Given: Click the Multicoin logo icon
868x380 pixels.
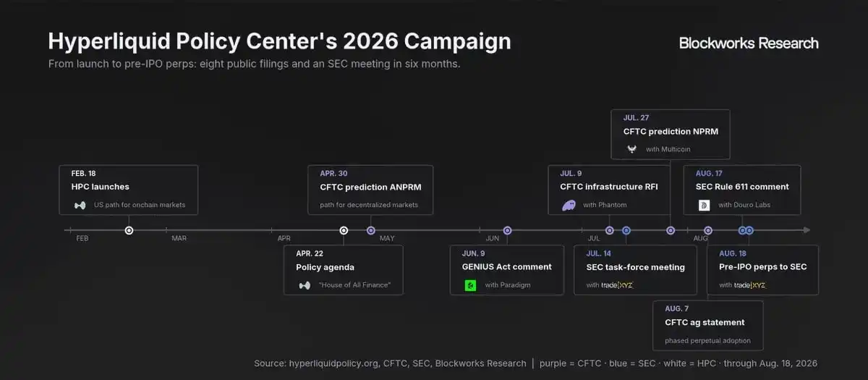Looking at the screenshot, I should click(x=631, y=149).
